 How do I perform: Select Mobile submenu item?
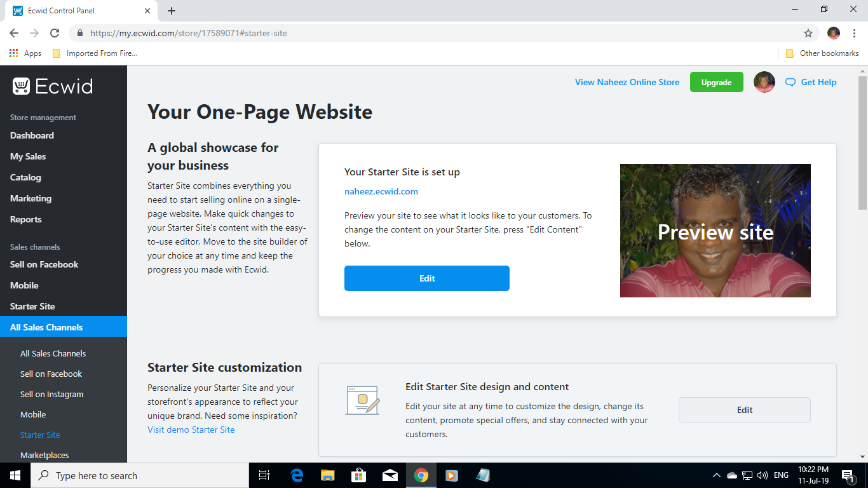(33, 414)
